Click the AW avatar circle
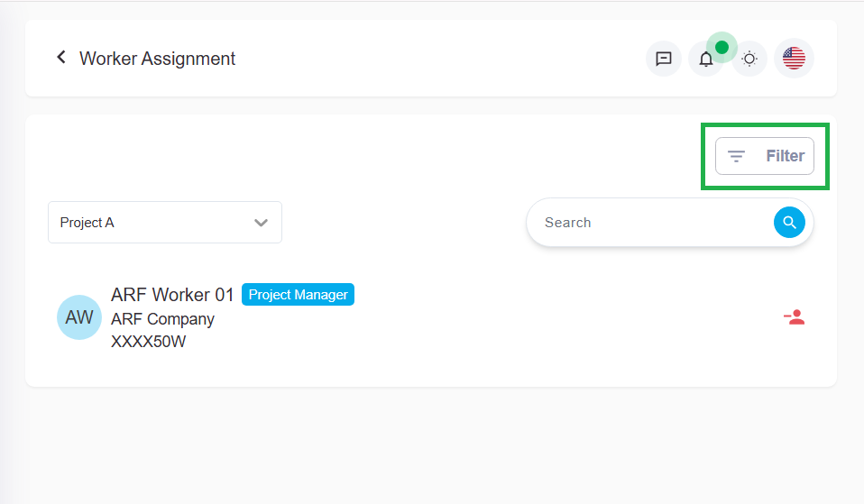 tap(79, 317)
